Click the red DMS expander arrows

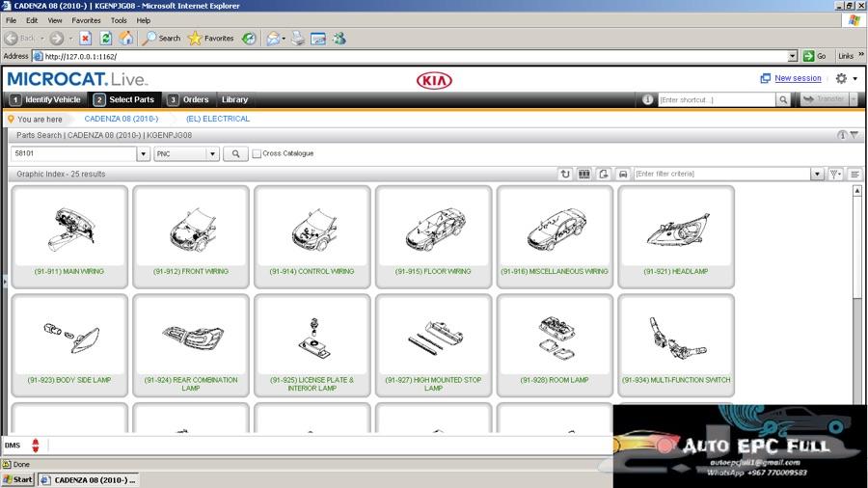click(36, 445)
